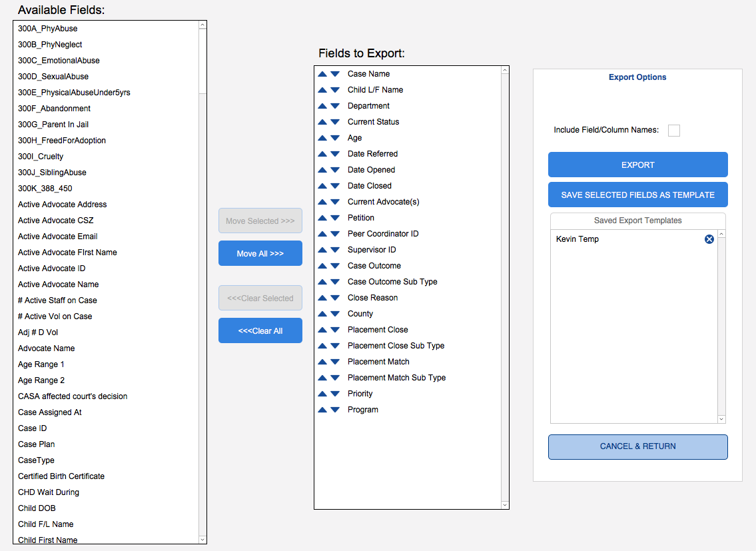Save selected fields as template

click(x=637, y=195)
